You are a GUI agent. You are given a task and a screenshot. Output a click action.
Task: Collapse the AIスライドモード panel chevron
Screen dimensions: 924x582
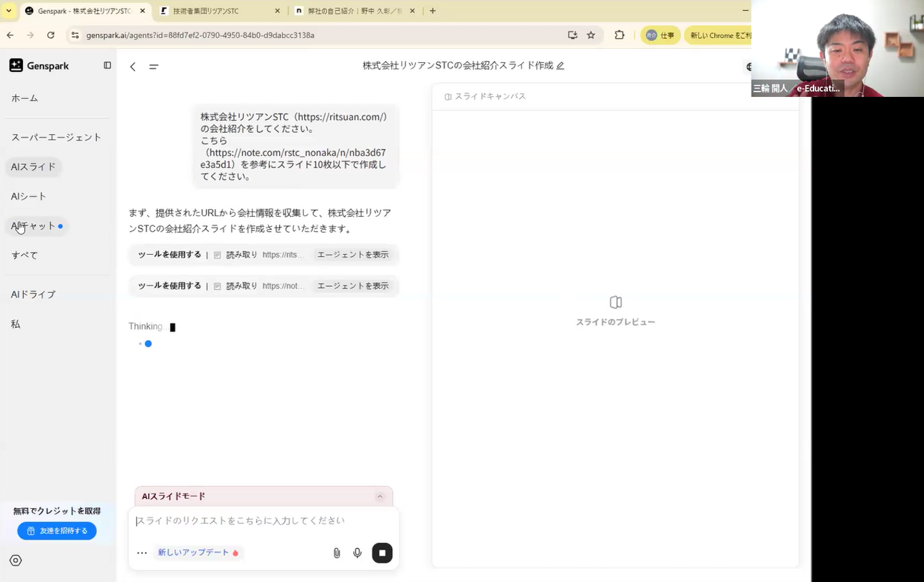click(380, 496)
